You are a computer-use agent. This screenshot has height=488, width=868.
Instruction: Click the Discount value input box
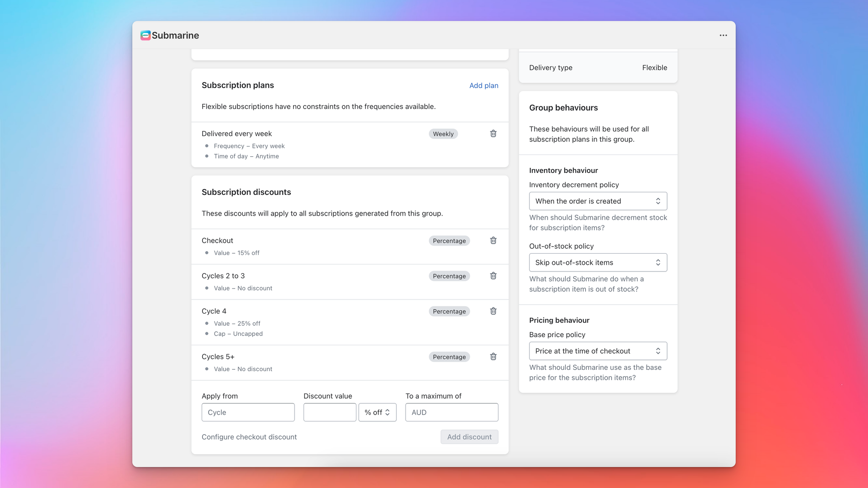point(329,413)
